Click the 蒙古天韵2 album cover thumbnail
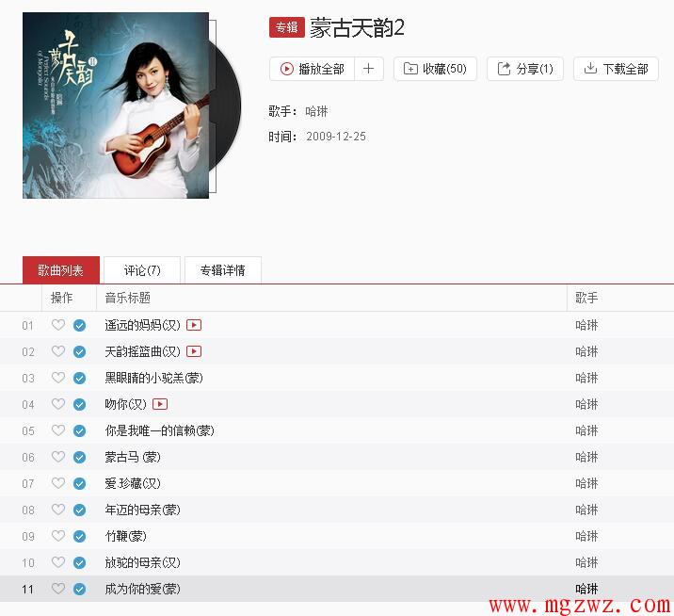This screenshot has height=616, width=674. [116, 105]
